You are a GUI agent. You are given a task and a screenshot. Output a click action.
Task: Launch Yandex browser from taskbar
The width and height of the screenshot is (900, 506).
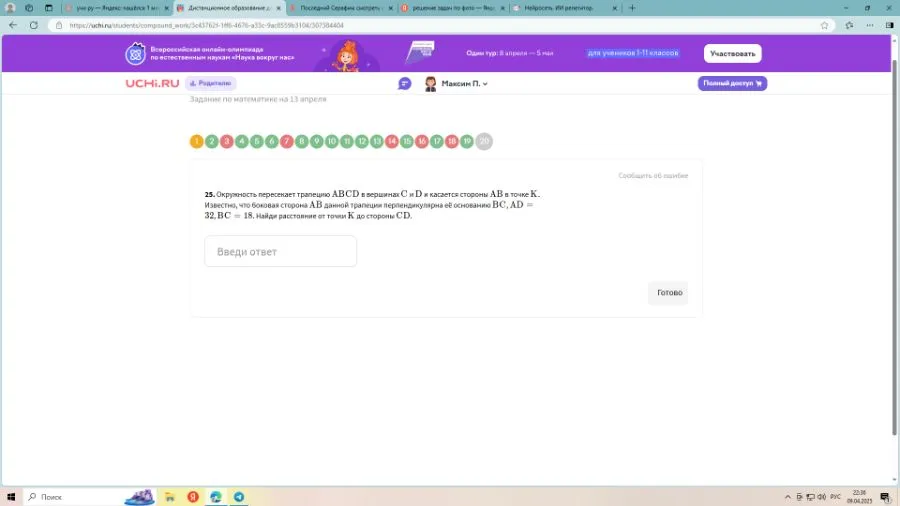[193, 497]
